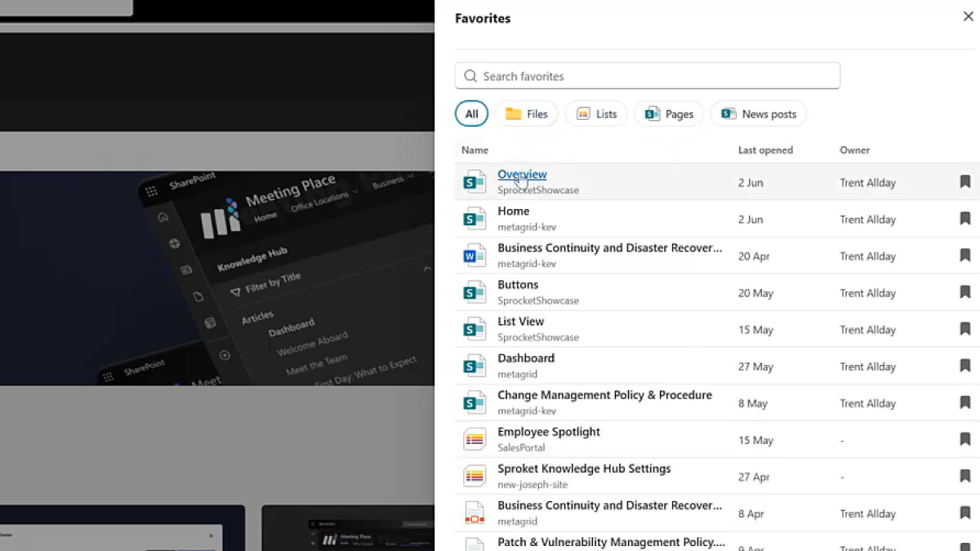
Task: Click the page icon beside Dashboard
Action: pyautogui.click(x=474, y=366)
